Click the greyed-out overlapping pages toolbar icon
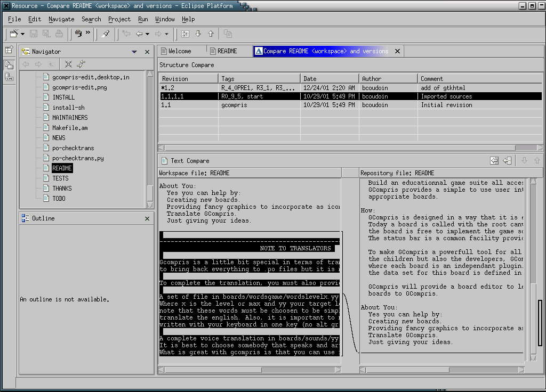This screenshot has height=392, width=546. (x=228, y=34)
